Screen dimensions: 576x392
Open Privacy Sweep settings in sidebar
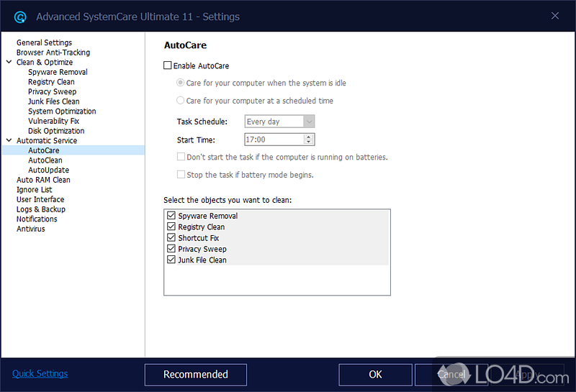coord(52,91)
